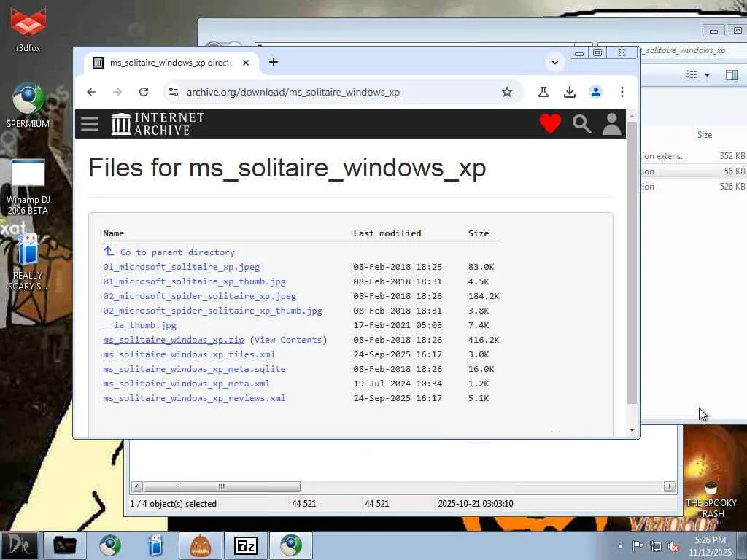Click 7-Zip horizontal scrollbar thumb

coord(222,486)
